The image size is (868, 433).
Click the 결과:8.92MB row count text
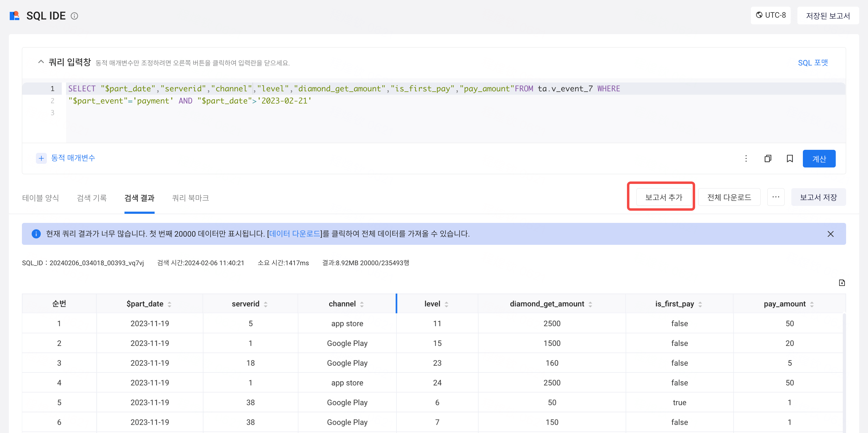[366, 263]
